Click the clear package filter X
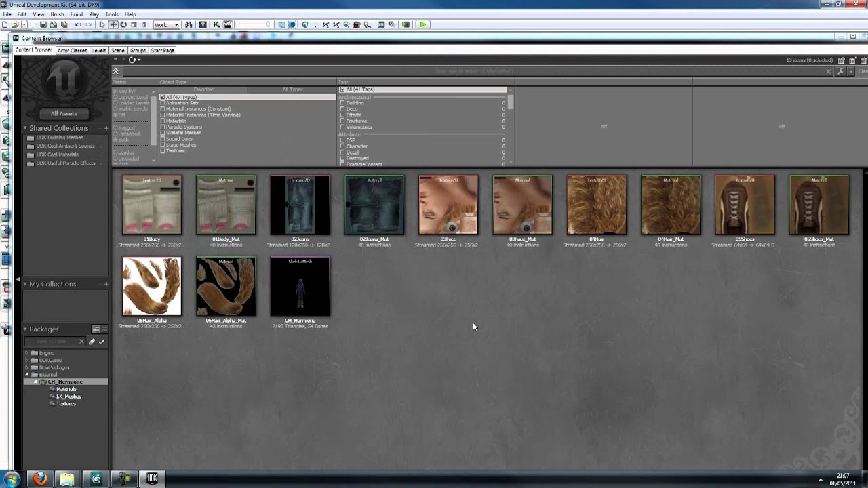The width and height of the screenshot is (868, 488). [x=81, y=342]
